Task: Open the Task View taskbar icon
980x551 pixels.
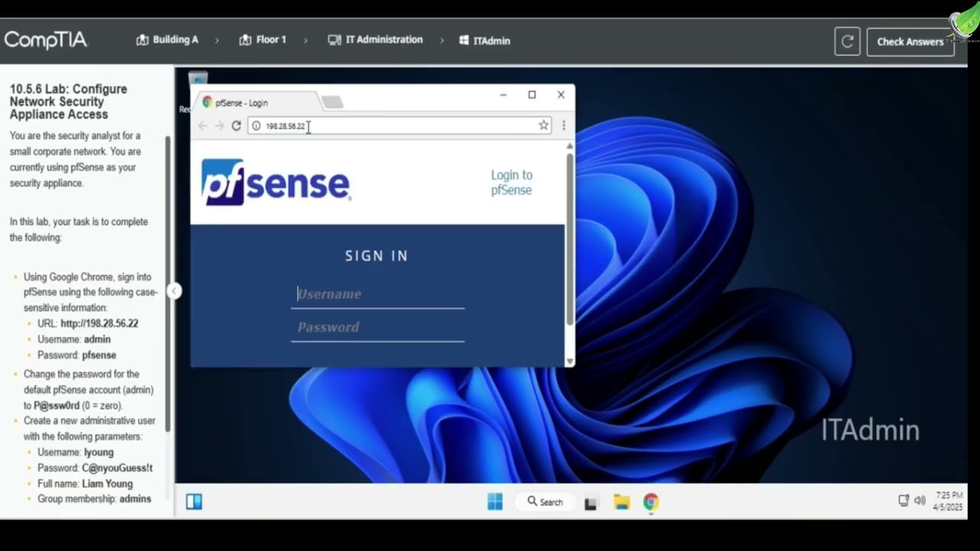Action: (x=590, y=503)
